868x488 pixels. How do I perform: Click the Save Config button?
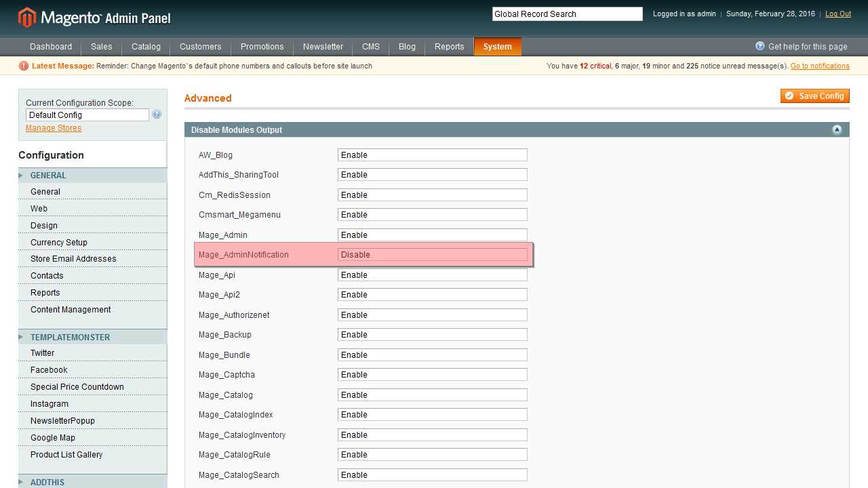(x=815, y=96)
